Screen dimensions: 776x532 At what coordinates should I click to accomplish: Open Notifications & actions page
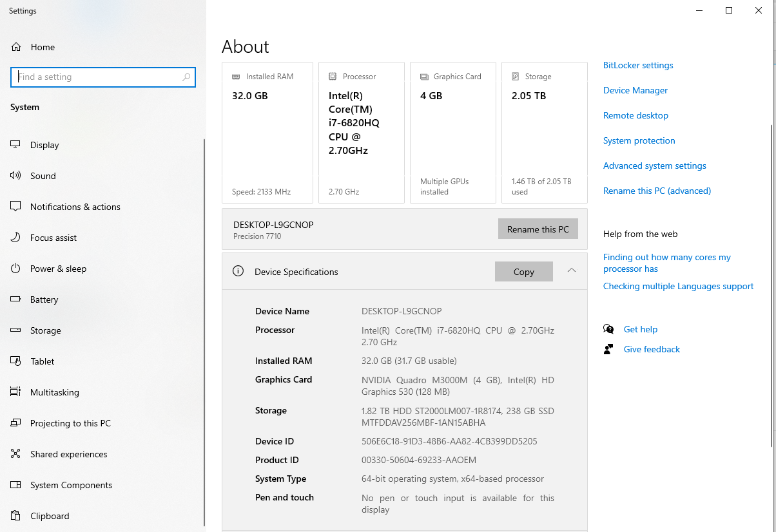[75, 207]
